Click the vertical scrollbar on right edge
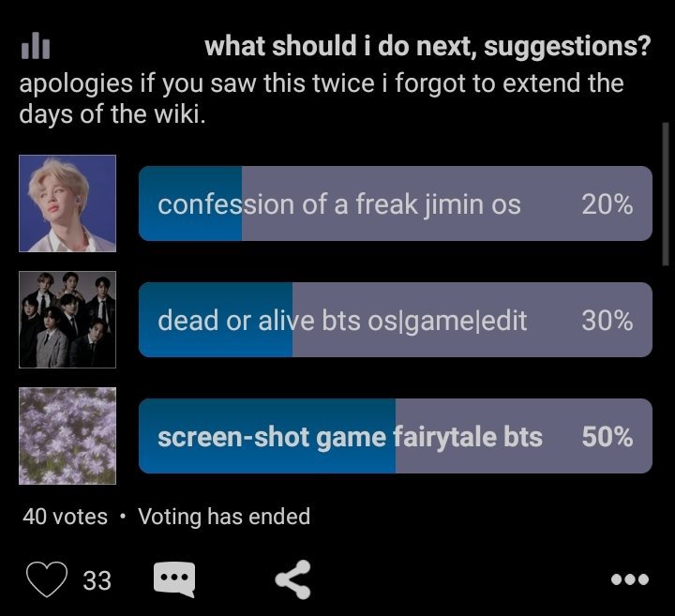This screenshot has height=616, width=675. 666,194
